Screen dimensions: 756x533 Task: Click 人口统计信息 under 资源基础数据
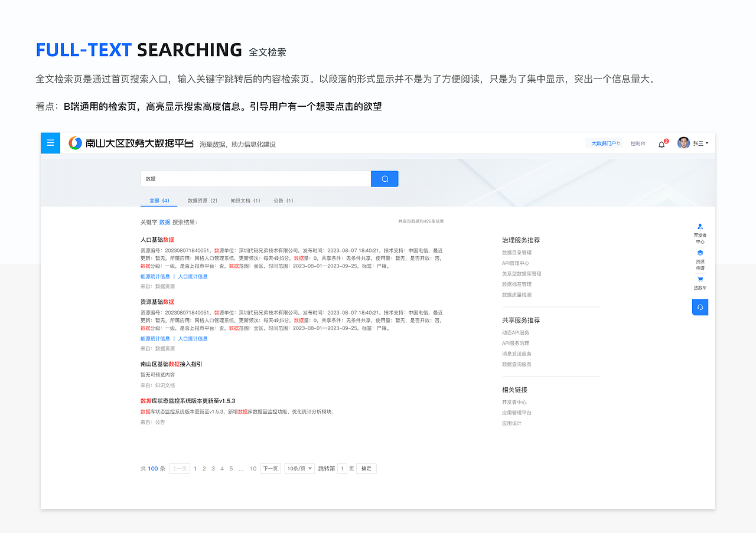click(193, 339)
